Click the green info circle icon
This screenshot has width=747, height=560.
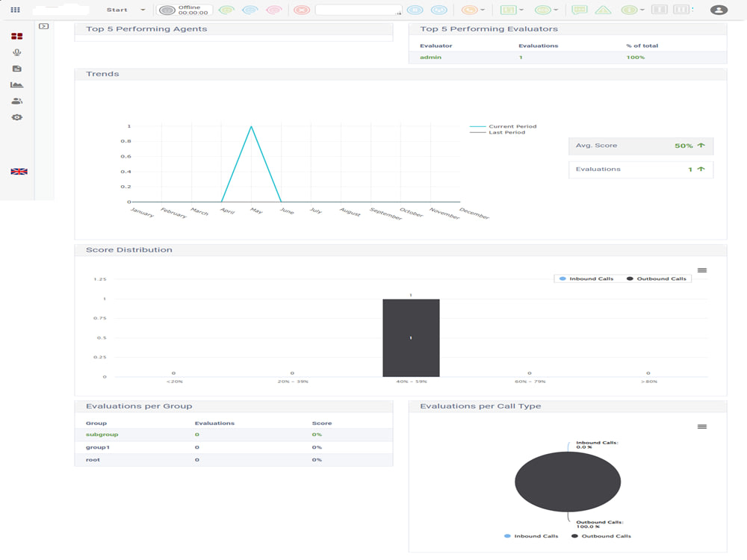coord(629,10)
